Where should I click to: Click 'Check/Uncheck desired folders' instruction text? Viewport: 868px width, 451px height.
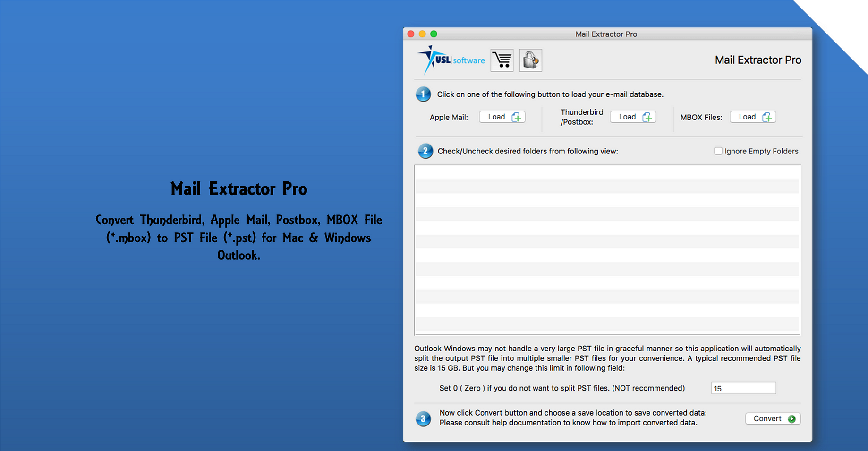528,151
